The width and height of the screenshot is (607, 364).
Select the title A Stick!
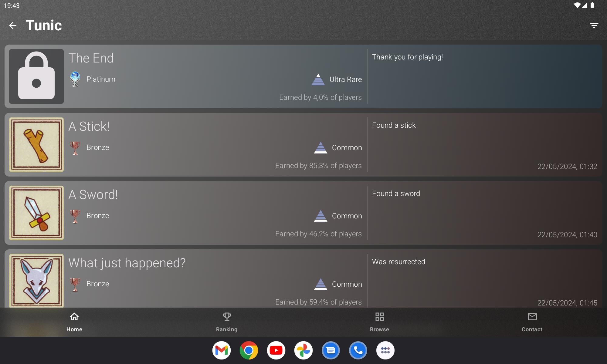click(89, 126)
